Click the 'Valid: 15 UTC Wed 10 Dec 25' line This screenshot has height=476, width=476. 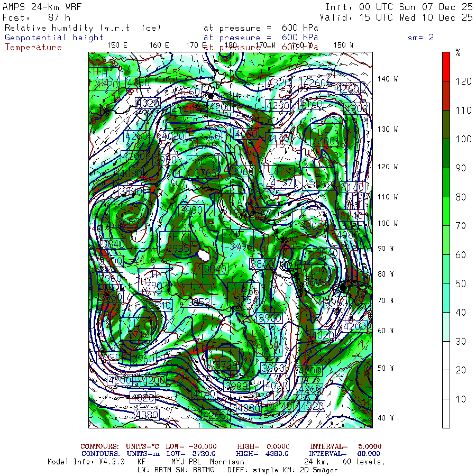396,17
